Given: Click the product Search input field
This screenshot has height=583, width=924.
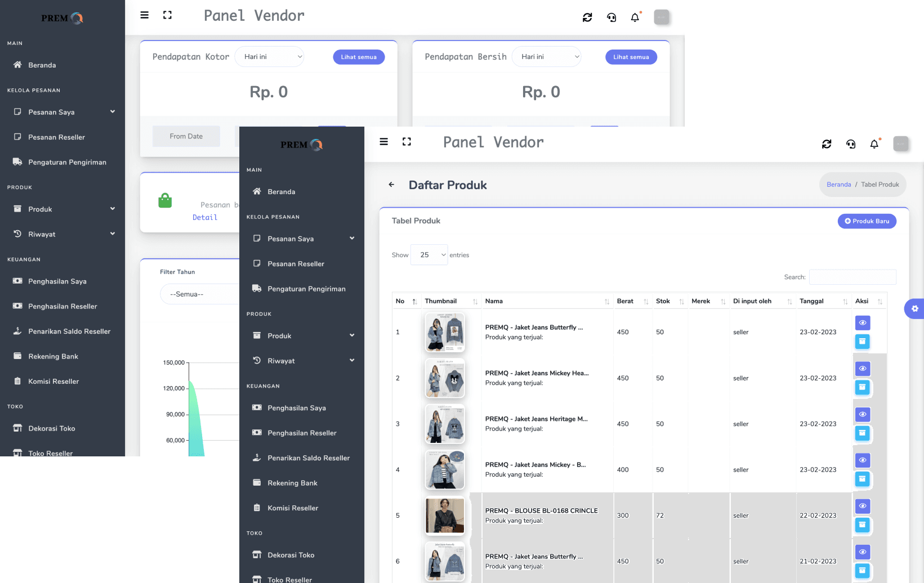Looking at the screenshot, I should point(852,277).
